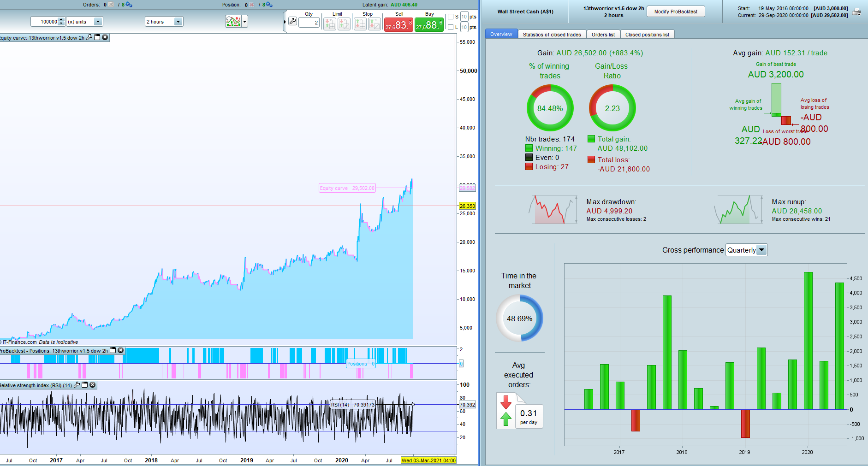Enable the L limit checkbox

451,28
